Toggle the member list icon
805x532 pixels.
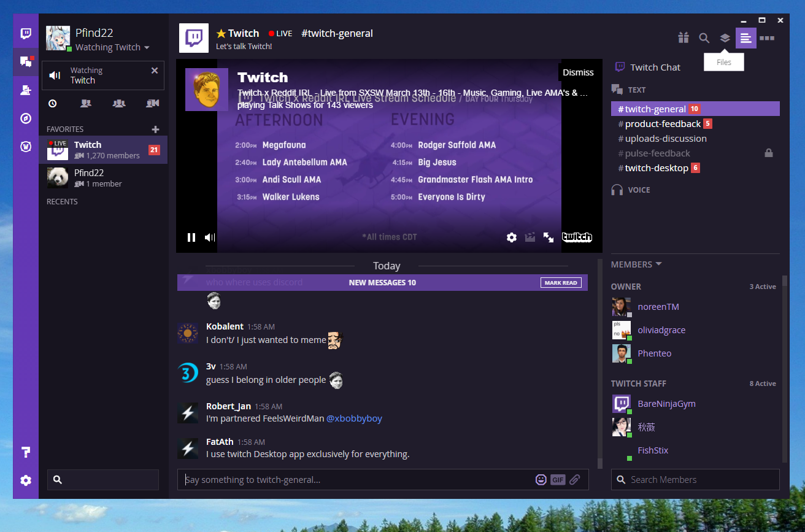(x=746, y=37)
